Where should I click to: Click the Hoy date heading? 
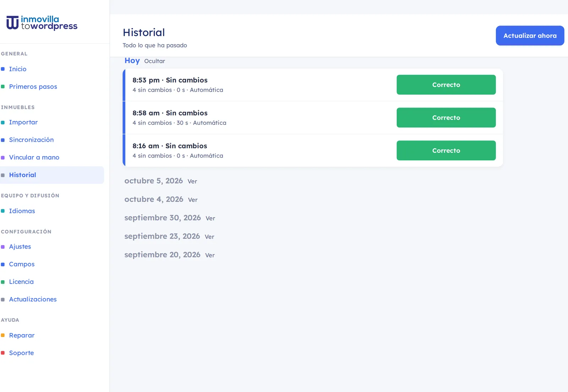pos(132,61)
